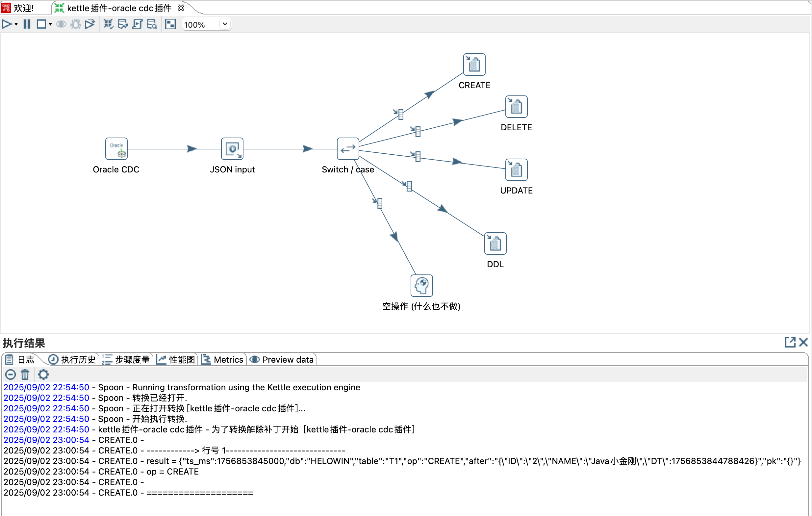Viewport: 812px width, 516px height.
Task: Switch to the 欢迎! tab
Action: (23, 8)
